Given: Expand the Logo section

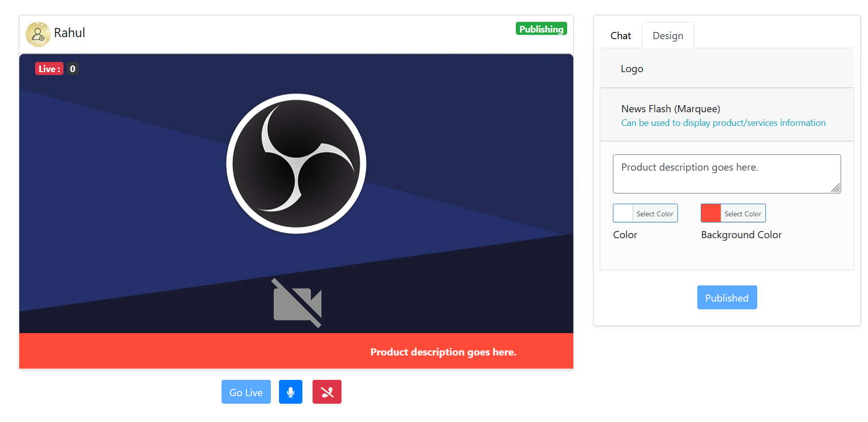Looking at the screenshot, I should (632, 69).
